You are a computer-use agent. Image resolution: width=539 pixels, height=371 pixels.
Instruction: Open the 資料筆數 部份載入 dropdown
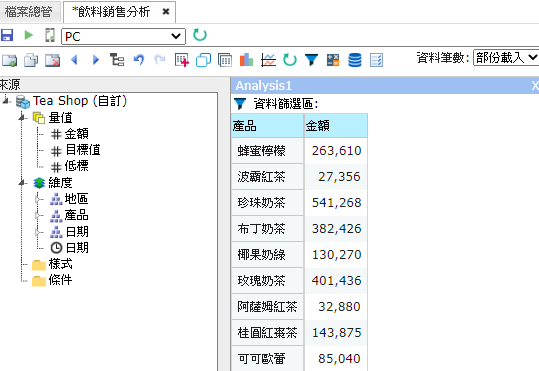point(506,57)
